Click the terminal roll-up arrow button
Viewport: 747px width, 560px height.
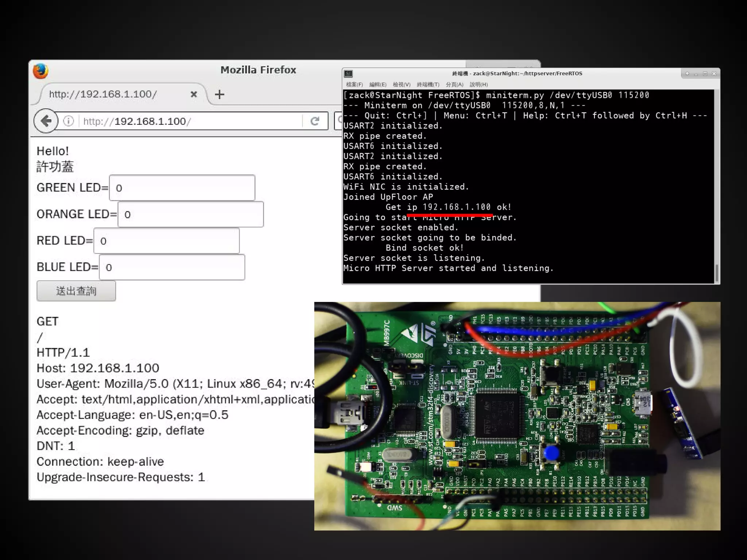tap(687, 74)
